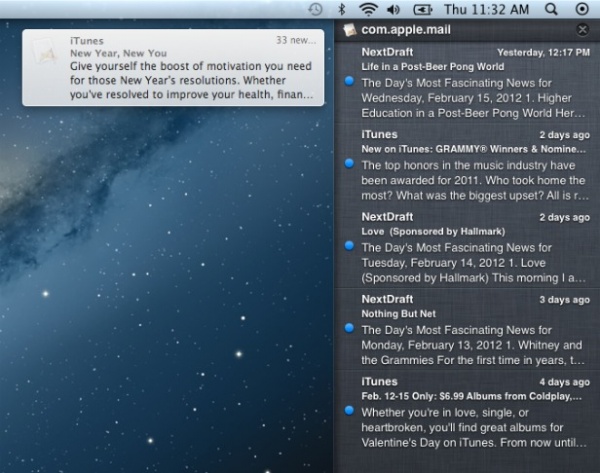Viewport: 600px width, 473px height.
Task: Open the Time Machine menu bar icon
Action: coord(315,9)
